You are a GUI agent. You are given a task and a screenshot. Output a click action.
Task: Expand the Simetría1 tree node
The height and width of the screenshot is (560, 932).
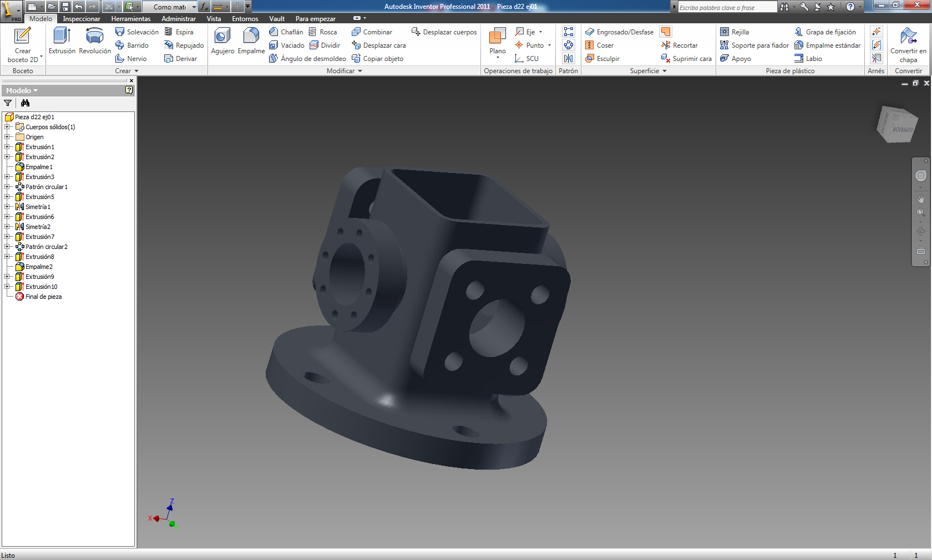pos(7,207)
